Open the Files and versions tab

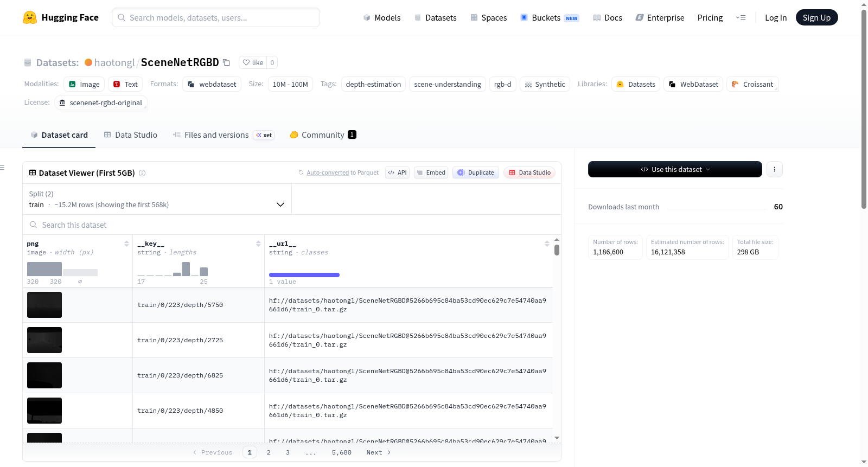[223, 135]
